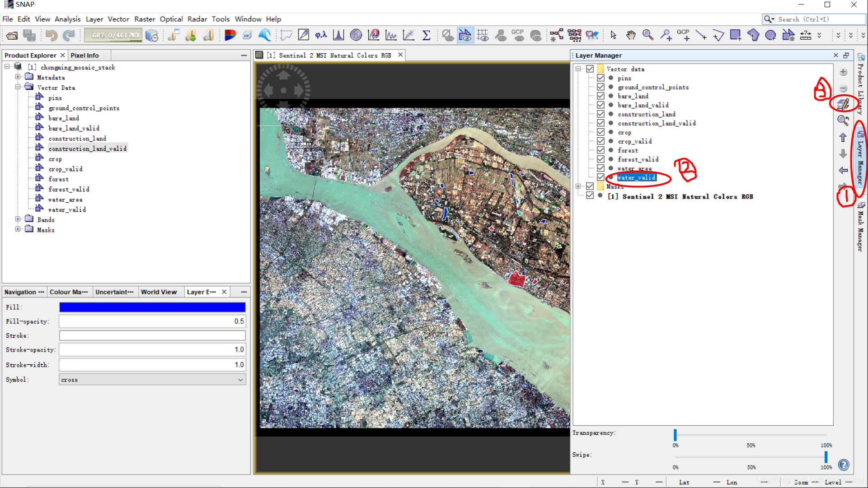Zoom to selected layer icon
The height and width of the screenshot is (488, 868).
[843, 121]
